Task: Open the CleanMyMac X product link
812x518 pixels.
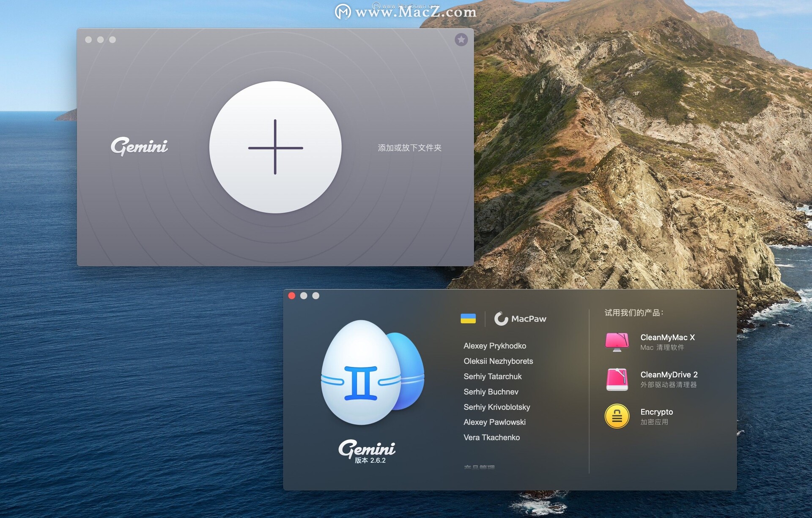Action: coord(667,337)
